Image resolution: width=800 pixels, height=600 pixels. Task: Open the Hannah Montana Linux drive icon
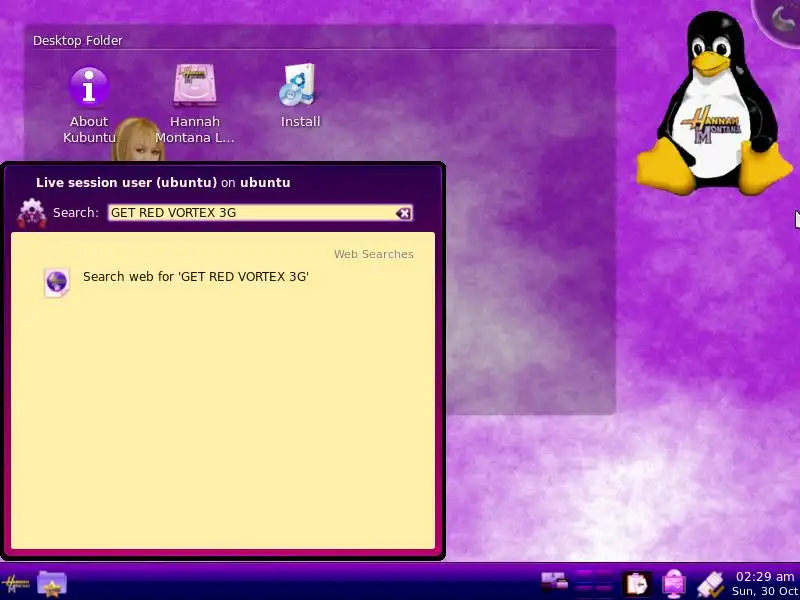coord(194,104)
